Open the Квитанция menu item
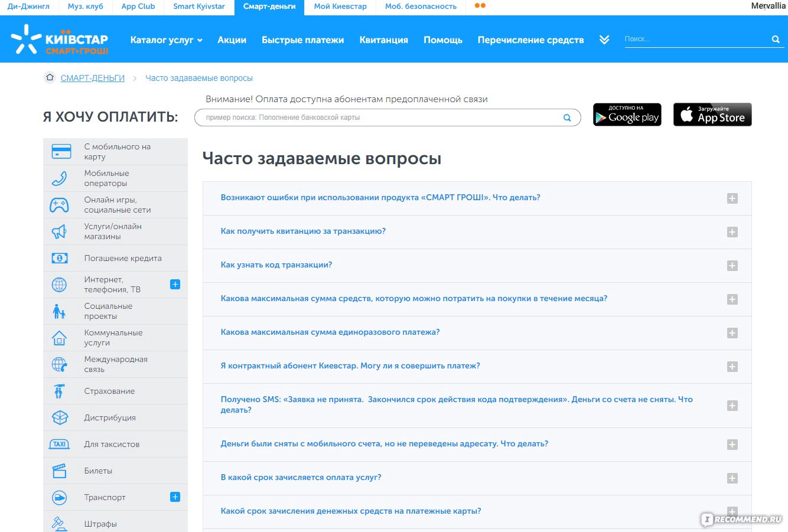 coord(384,40)
